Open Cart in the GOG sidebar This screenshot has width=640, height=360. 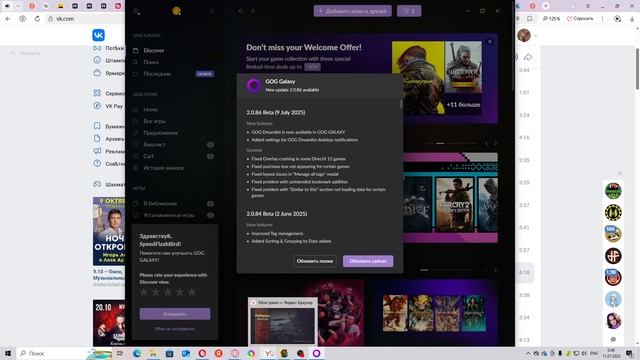tap(148, 156)
